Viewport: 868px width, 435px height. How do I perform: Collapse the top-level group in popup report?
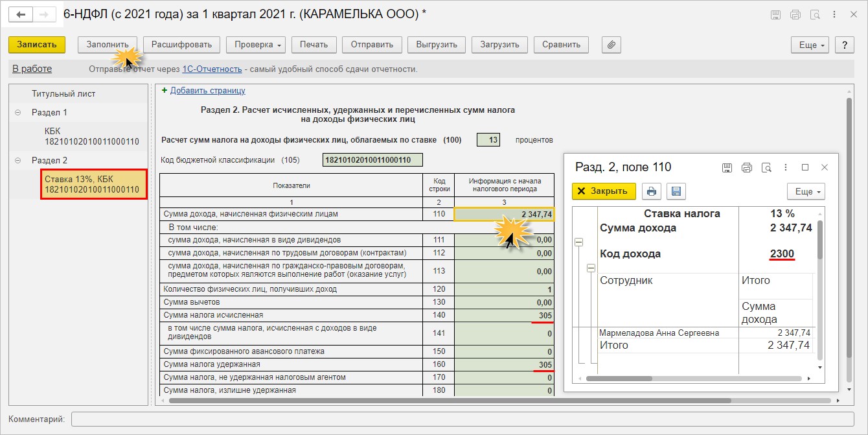[x=579, y=242]
